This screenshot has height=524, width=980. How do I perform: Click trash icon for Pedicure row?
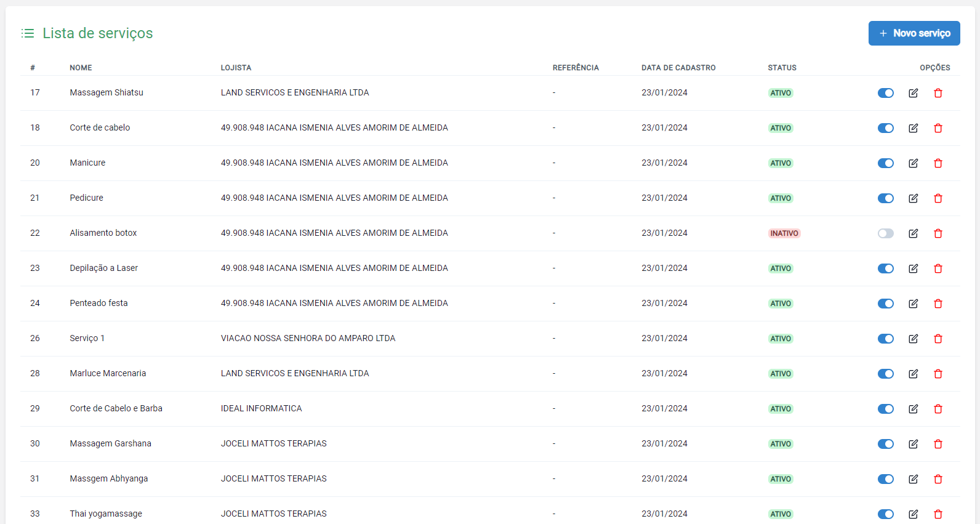click(938, 198)
